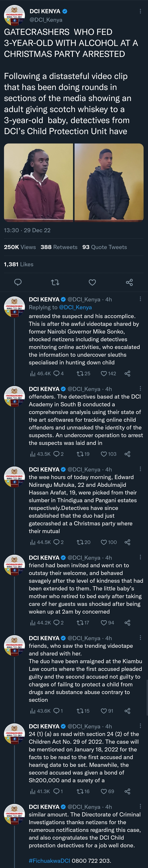Screen dimensions: 148x868
Task: Open the #FichuakwaDCI hashtag
Action: [x=49, y=861]
